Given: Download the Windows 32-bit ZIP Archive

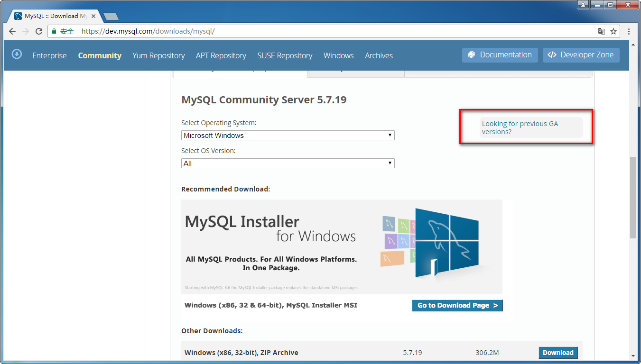Looking at the screenshot, I should [x=558, y=353].
